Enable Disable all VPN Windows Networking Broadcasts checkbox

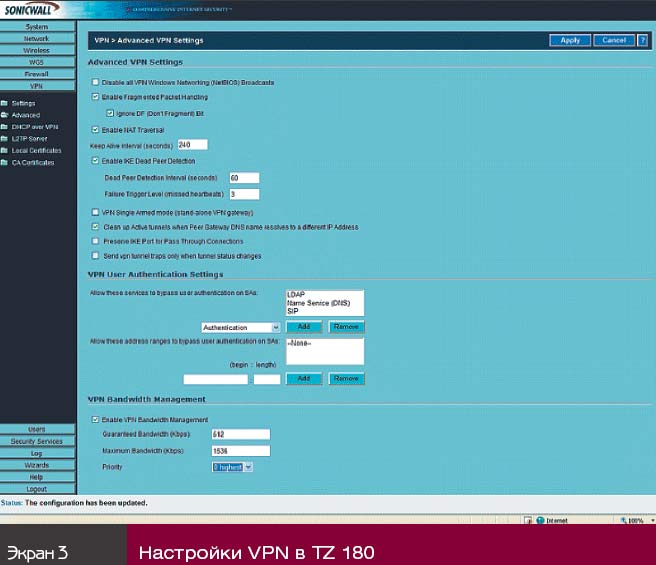(x=95, y=82)
